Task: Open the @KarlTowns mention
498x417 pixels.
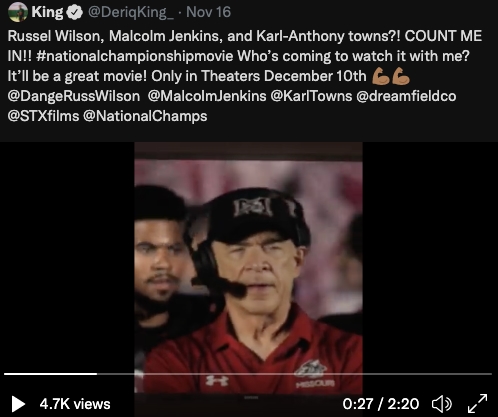Action: (311, 96)
